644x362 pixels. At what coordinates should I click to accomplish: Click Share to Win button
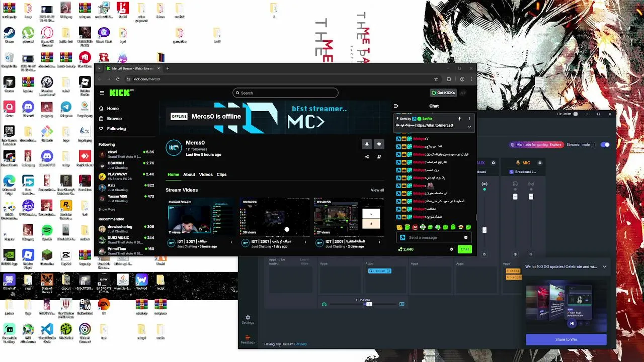[x=566, y=339]
